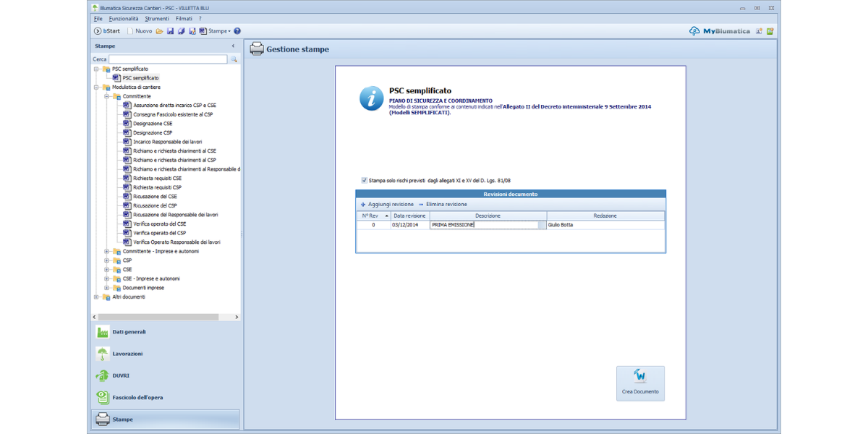Screen dimensions: 868x434
Task: Expand the CSP tree folder
Action: coord(106,260)
